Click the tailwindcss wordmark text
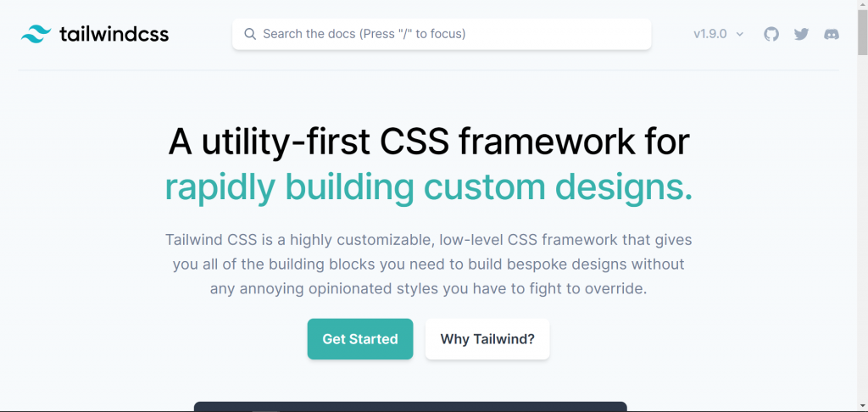This screenshot has width=868, height=412. pyautogui.click(x=114, y=34)
